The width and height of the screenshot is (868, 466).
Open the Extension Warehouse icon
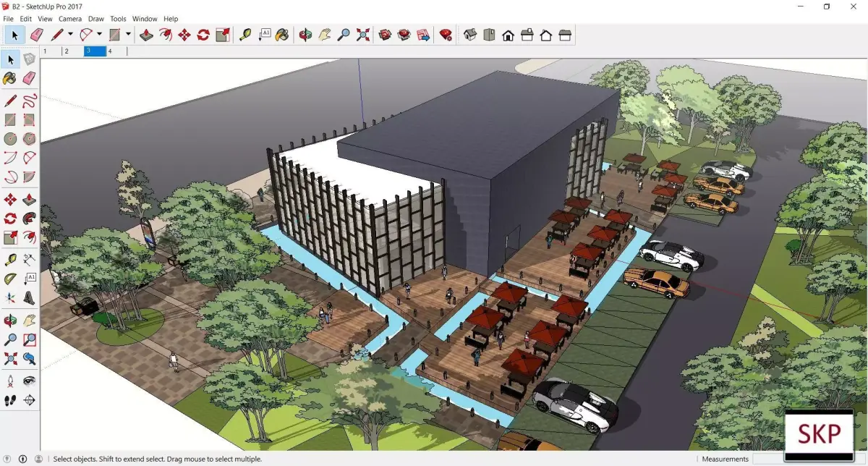click(x=404, y=35)
